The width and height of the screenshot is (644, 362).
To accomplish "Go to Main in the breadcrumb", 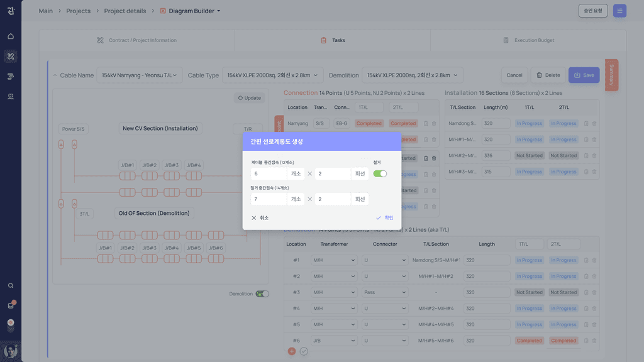I will [45, 11].
